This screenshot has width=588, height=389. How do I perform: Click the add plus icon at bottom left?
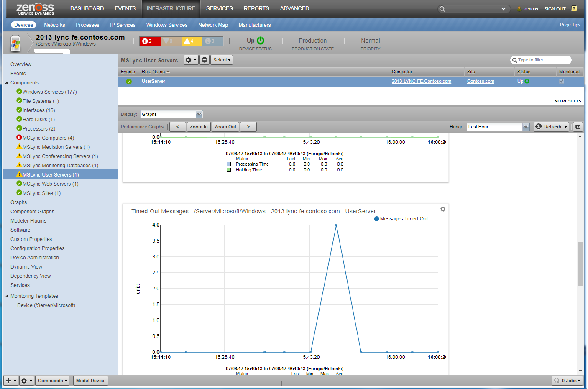point(11,381)
